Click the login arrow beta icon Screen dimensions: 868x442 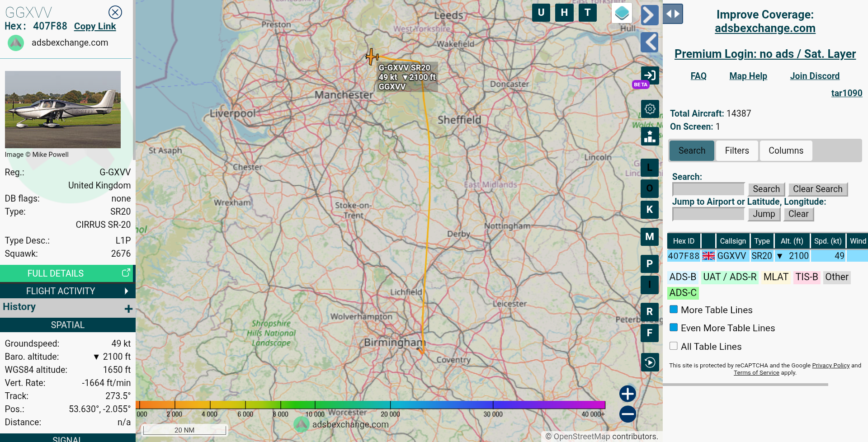click(x=650, y=75)
